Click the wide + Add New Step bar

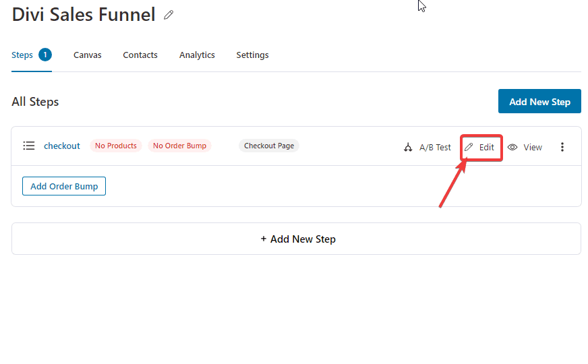296,239
